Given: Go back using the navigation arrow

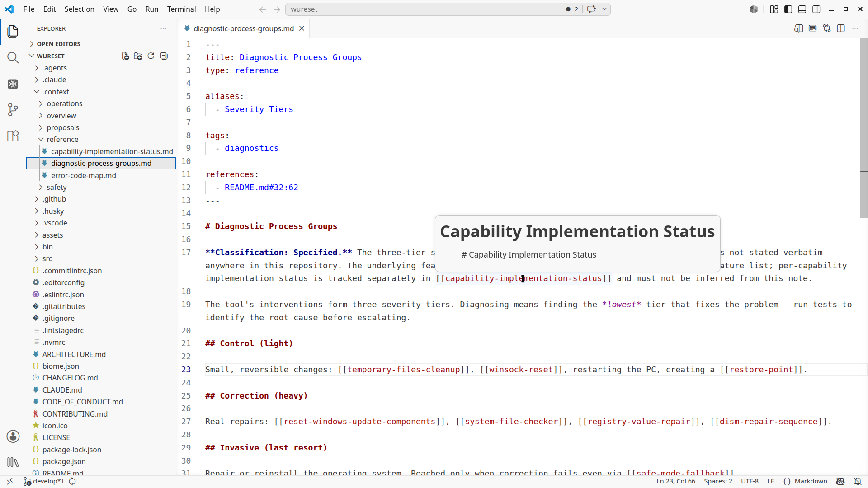Looking at the screenshot, I should (263, 9).
